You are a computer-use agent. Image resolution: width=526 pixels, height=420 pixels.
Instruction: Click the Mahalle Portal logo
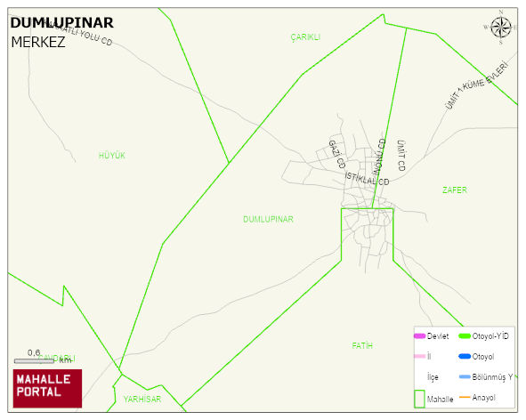tap(47, 389)
